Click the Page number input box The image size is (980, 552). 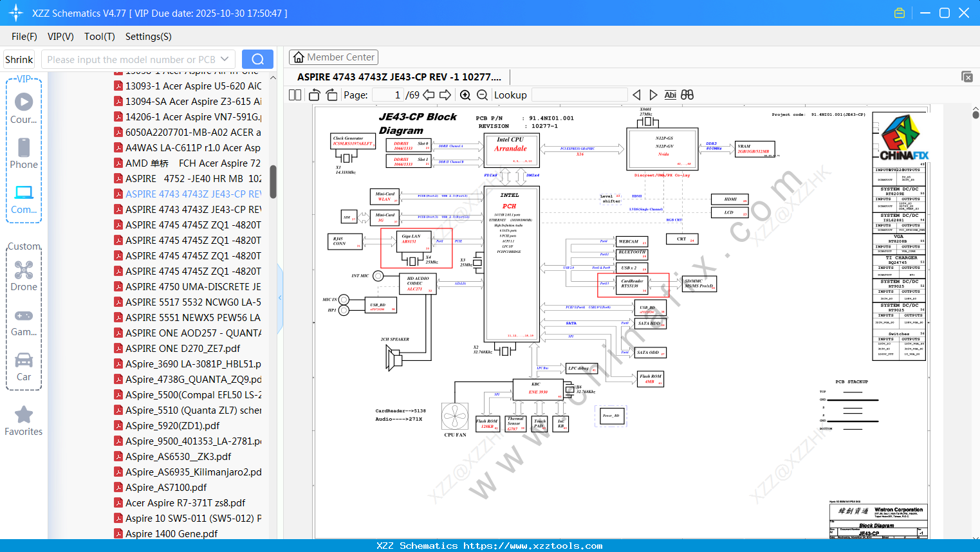click(387, 95)
